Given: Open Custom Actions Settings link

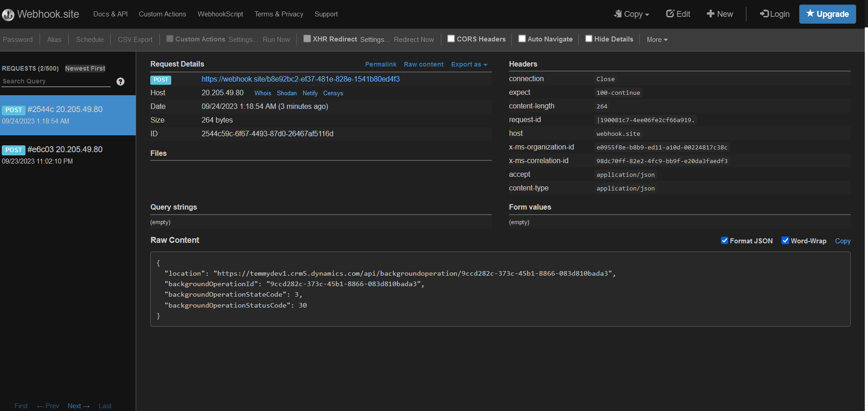Looking at the screenshot, I should (243, 40).
